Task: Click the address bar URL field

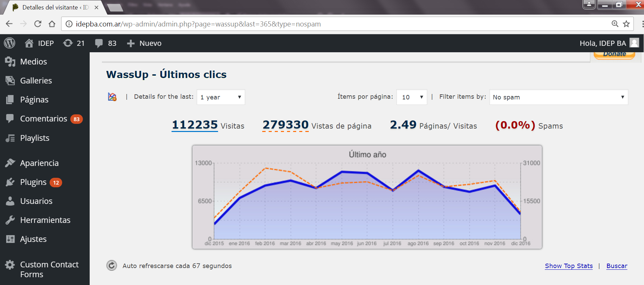Action: [x=340, y=24]
